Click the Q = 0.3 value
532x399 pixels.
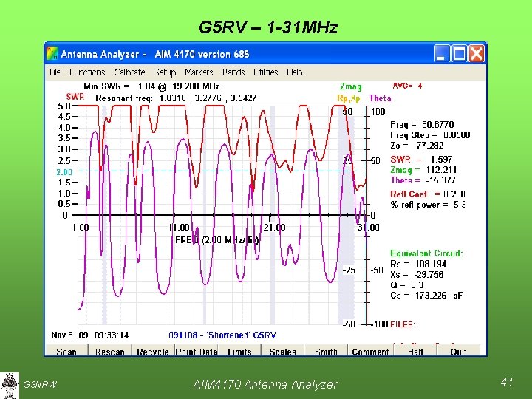coord(407,284)
